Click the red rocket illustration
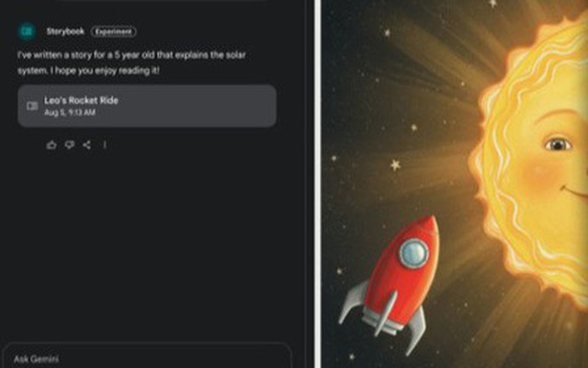The height and width of the screenshot is (368, 588). (x=390, y=282)
